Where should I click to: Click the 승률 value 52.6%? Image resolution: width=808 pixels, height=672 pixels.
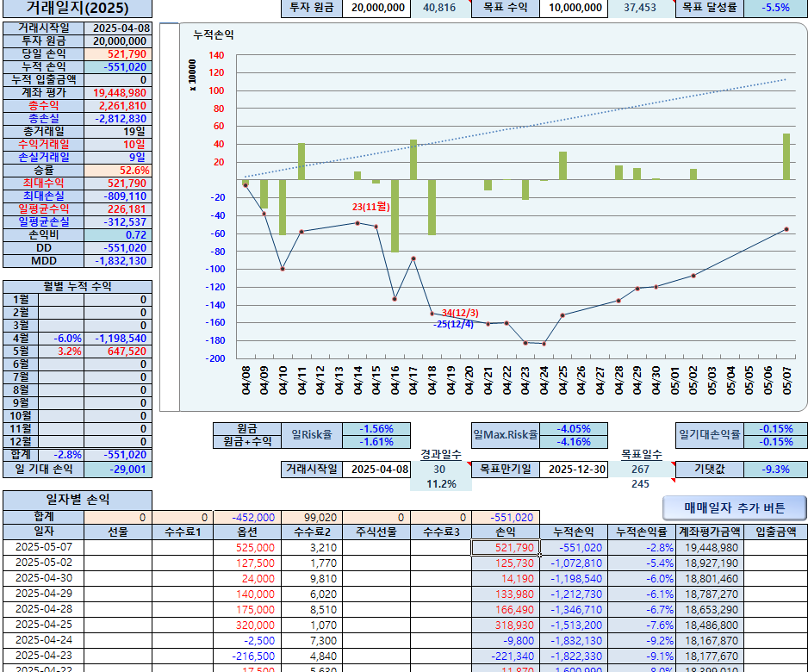pos(118,170)
